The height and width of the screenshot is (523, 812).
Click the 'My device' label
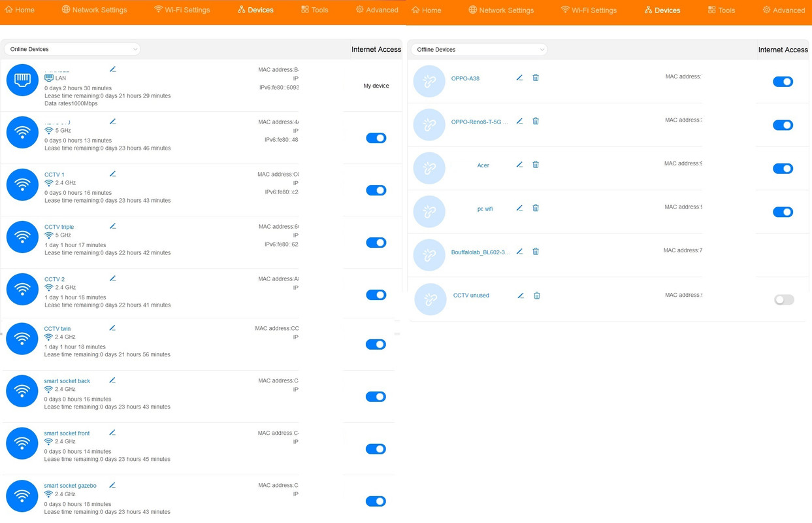(376, 86)
